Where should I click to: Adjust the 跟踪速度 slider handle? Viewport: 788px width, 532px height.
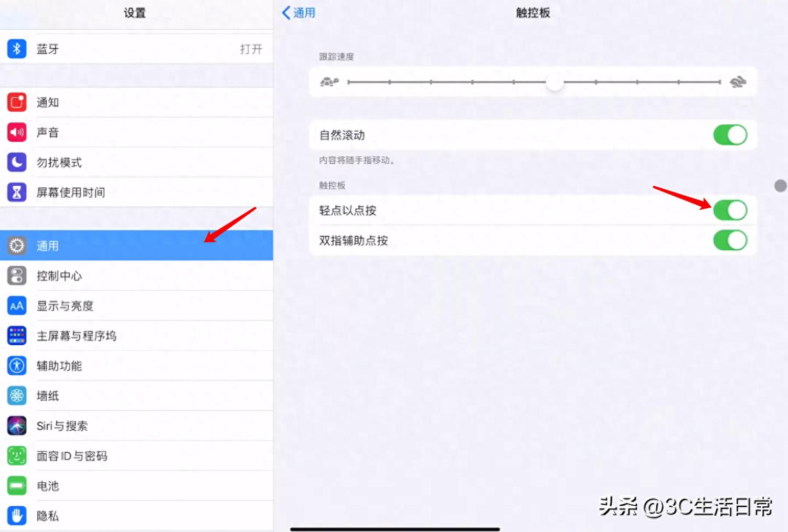[555, 82]
